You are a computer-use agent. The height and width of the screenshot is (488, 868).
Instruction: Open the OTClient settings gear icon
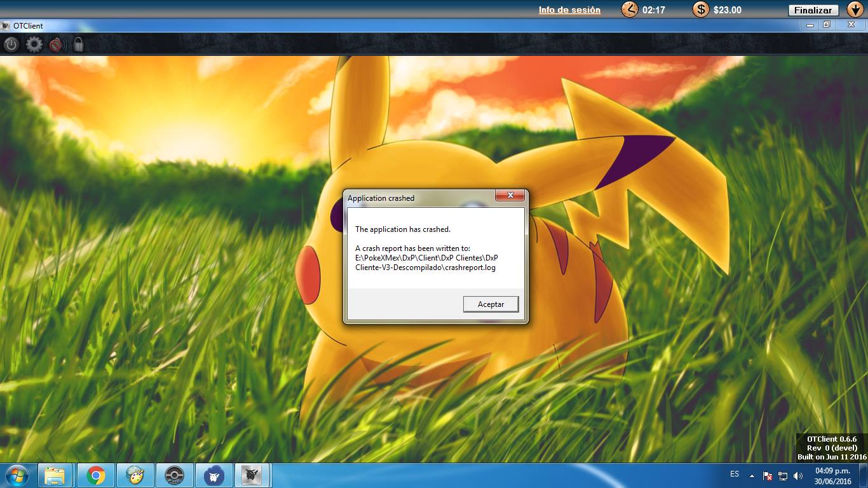coord(34,44)
